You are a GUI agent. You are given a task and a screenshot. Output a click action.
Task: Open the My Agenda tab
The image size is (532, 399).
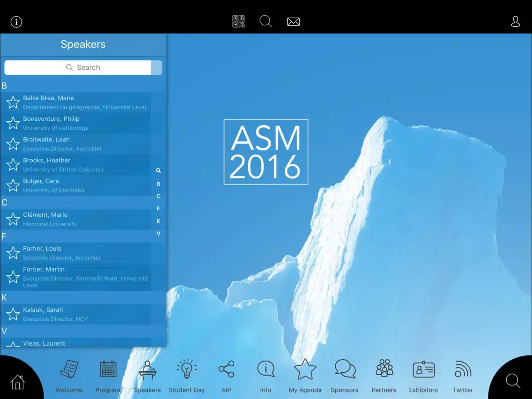click(305, 375)
